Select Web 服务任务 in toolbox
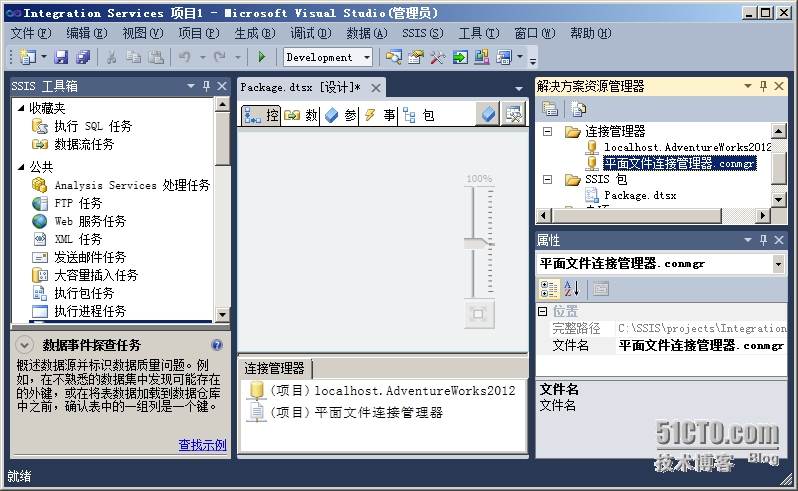Viewport: 798px width, 491px height. [90, 221]
